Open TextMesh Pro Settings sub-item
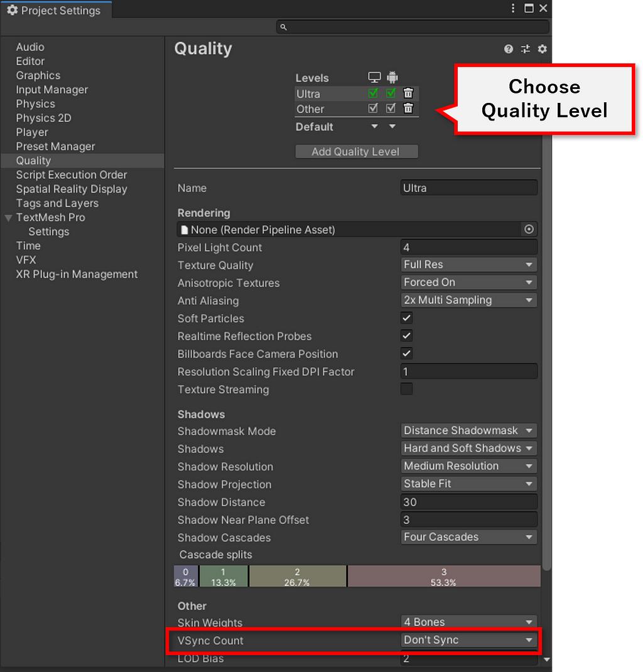 [x=49, y=232]
